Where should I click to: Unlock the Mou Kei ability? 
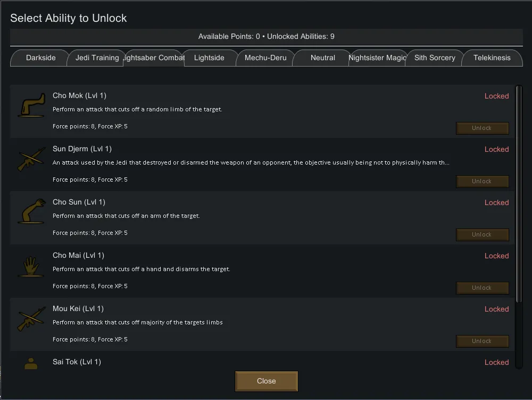click(x=482, y=341)
